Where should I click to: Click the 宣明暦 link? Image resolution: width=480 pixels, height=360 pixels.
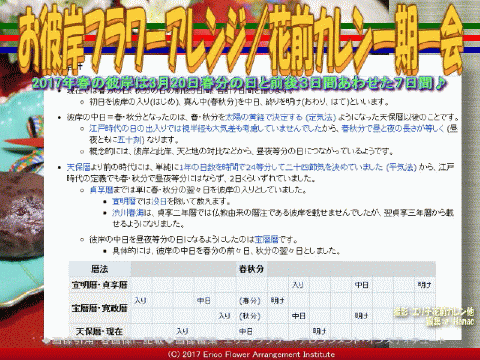[124, 201]
